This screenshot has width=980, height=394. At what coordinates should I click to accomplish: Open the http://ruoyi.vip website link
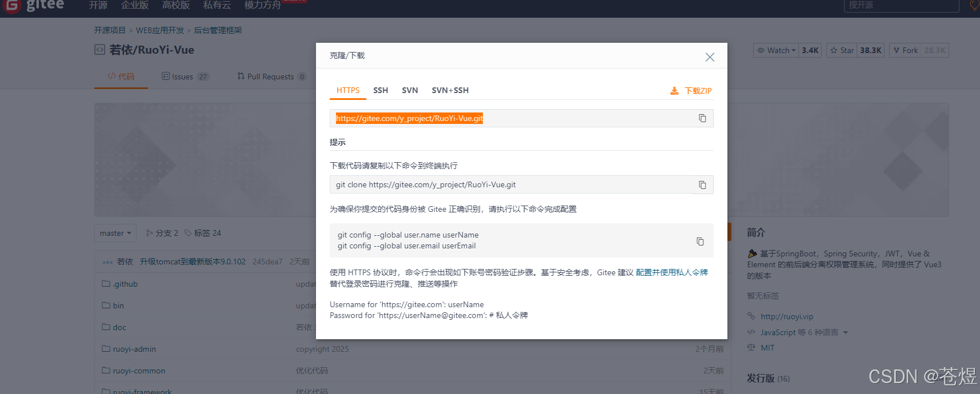point(787,316)
